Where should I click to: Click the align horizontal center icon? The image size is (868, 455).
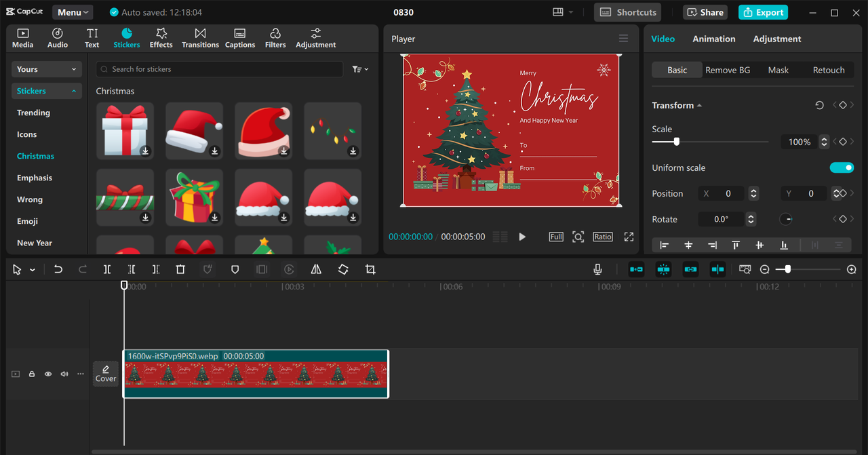688,245
